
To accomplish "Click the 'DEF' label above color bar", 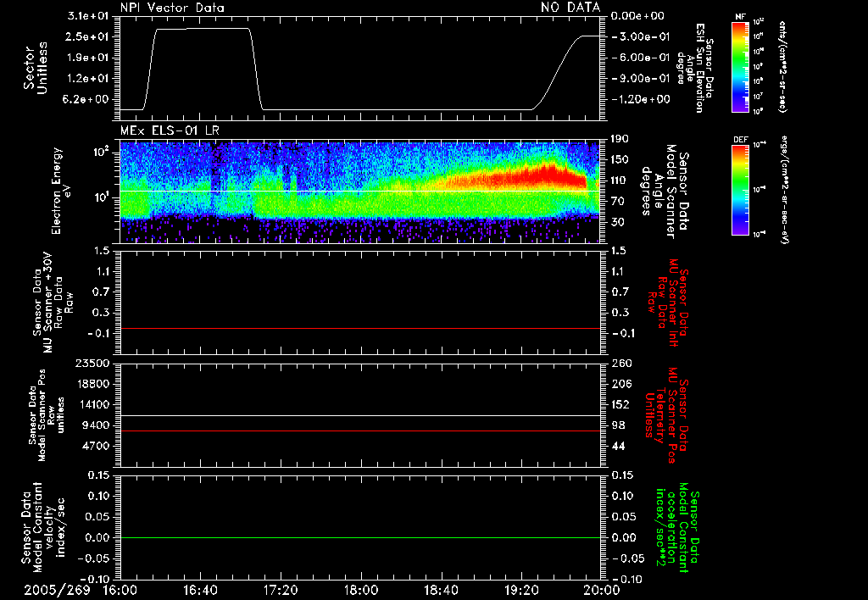I will tap(741, 140).
